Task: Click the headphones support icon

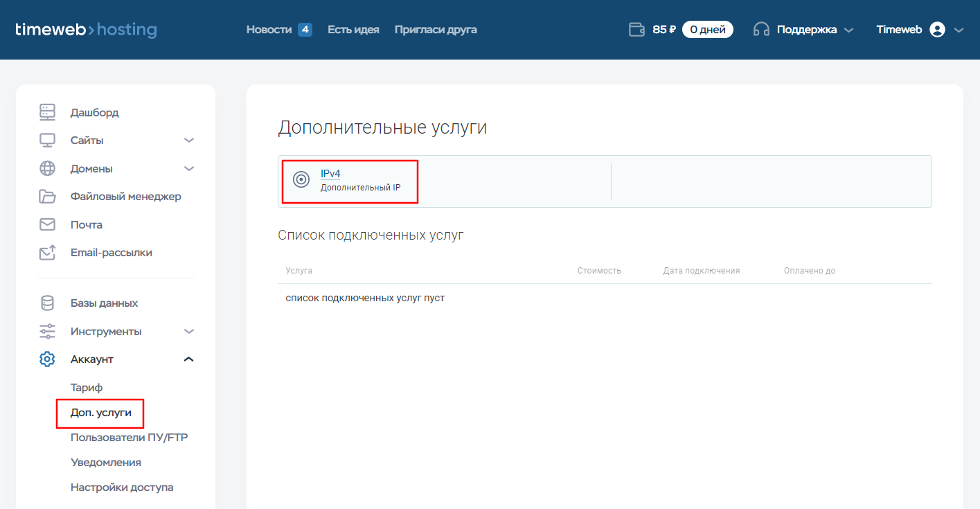Action: [761, 30]
